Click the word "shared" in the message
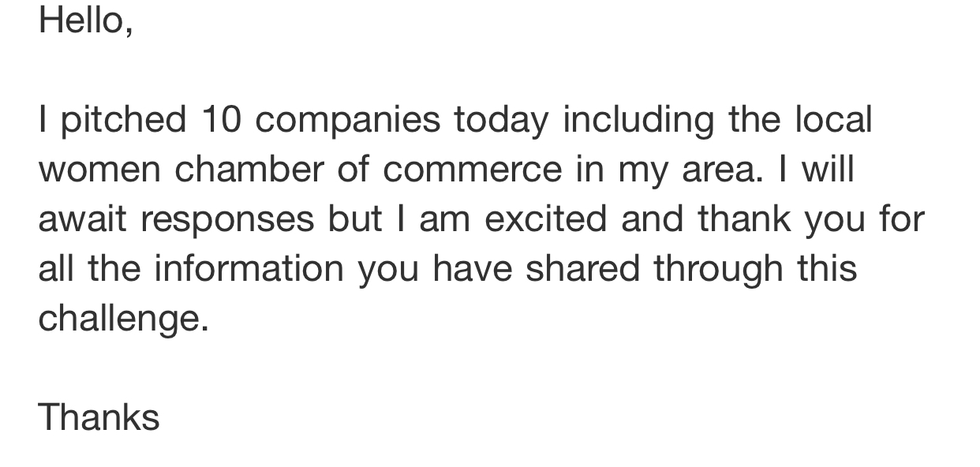The width and height of the screenshot is (980, 467). pyautogui.click(x=583, y=268)
